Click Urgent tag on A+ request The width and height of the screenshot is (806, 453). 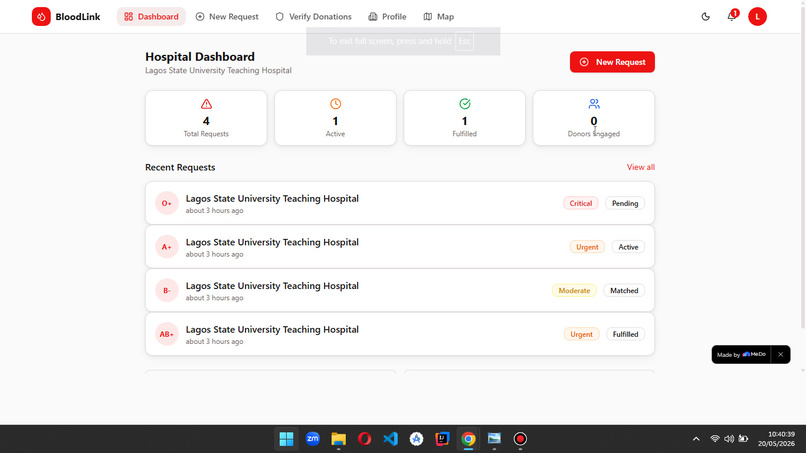(587, 247)
